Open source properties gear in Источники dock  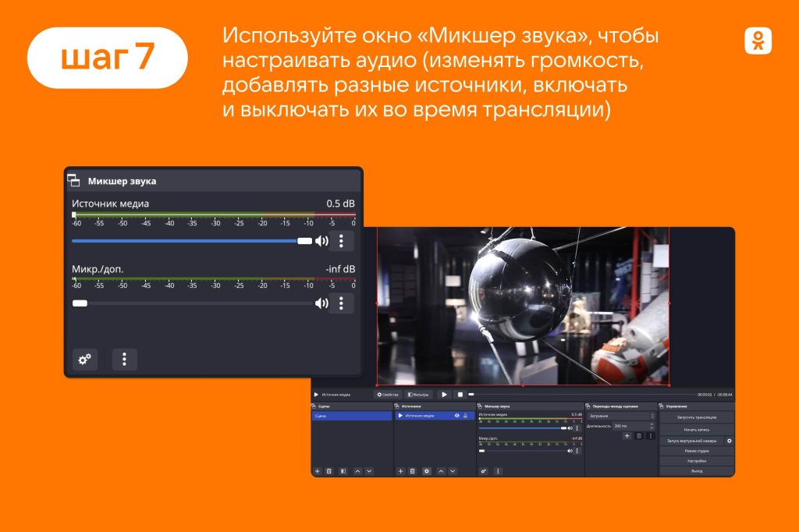[427, 471]
